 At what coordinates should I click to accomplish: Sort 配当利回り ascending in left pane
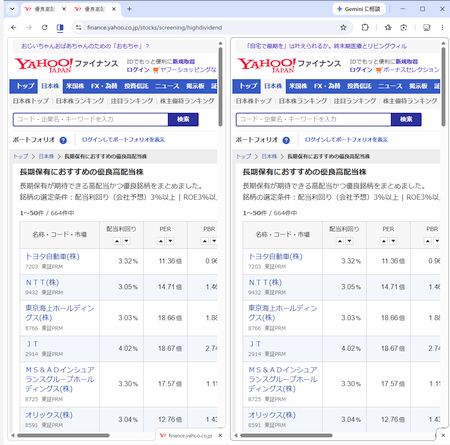pos(117,241)
